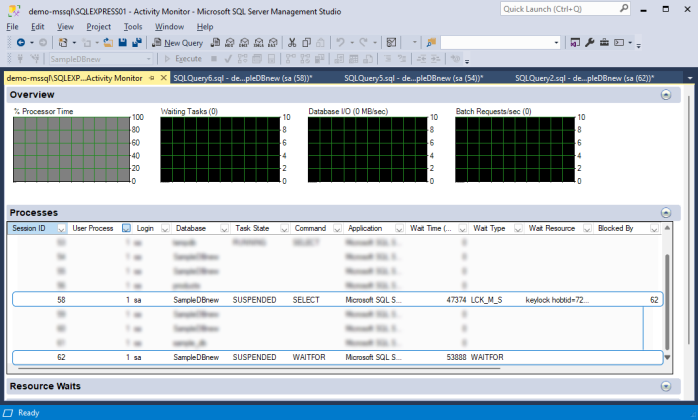Expand the Resource Waits section
The width and height of the screenshot is (698, 420).
point(666,386)
